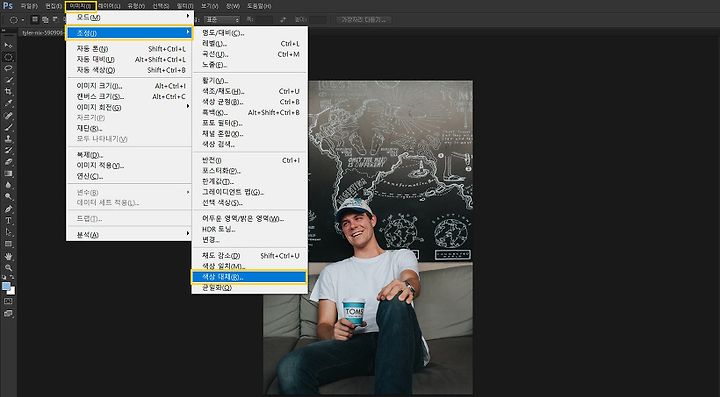Choose 반전(I) adjustment
The height and width of the screenshot is (397, 720).
249,160
